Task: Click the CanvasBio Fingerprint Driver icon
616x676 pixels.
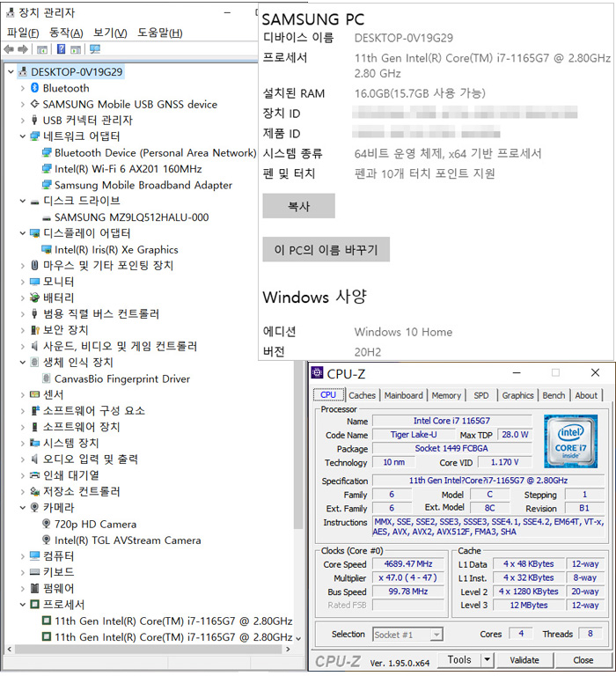Action: pos(46,378)
